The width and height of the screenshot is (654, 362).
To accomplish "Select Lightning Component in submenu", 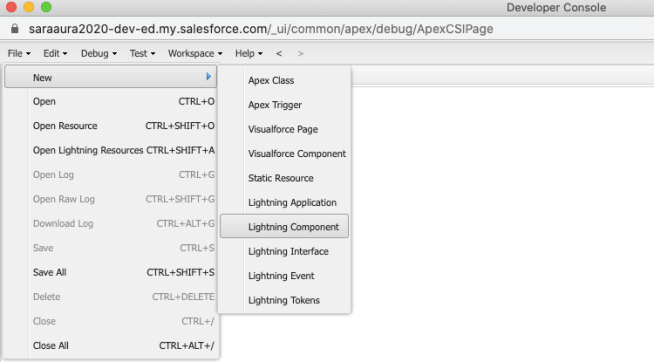I will coord(284,226).
